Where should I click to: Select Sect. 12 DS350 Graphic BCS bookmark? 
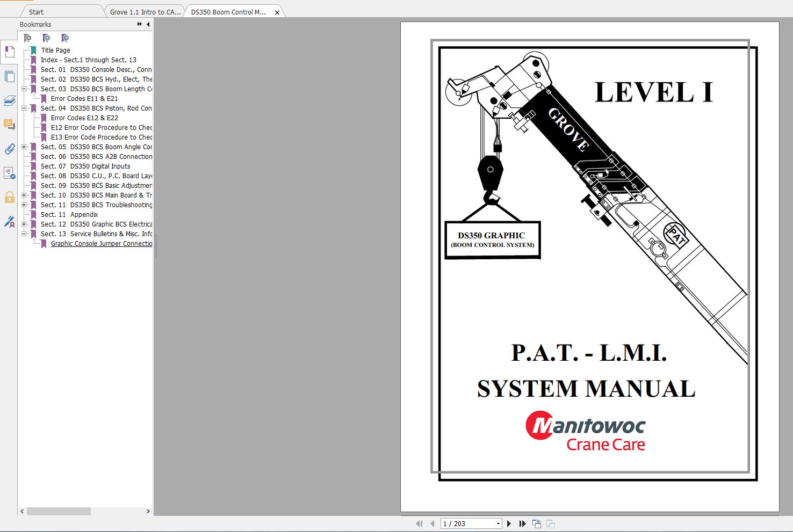pyautogui.click(x=96, y=224)
